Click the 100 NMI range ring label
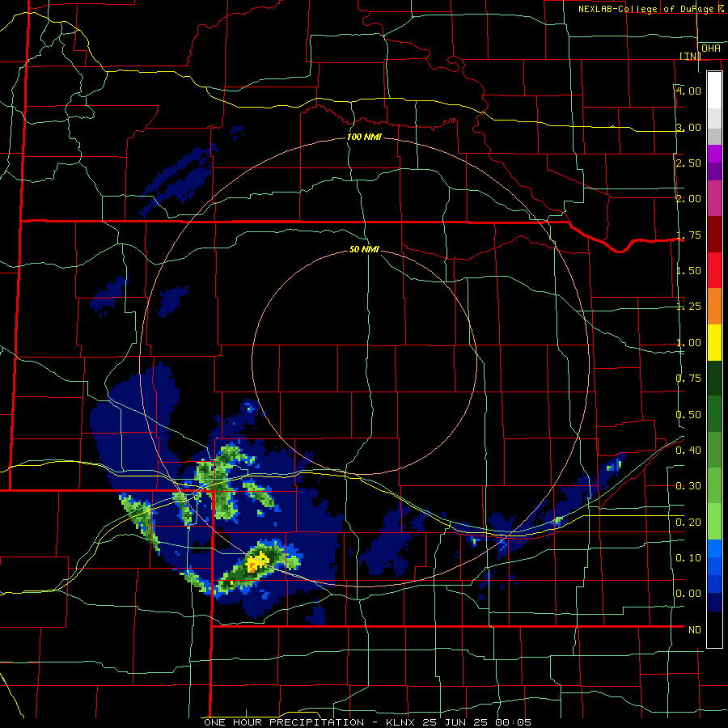Image resolution: width=728 pixels, height=728 pixels. 365,137
